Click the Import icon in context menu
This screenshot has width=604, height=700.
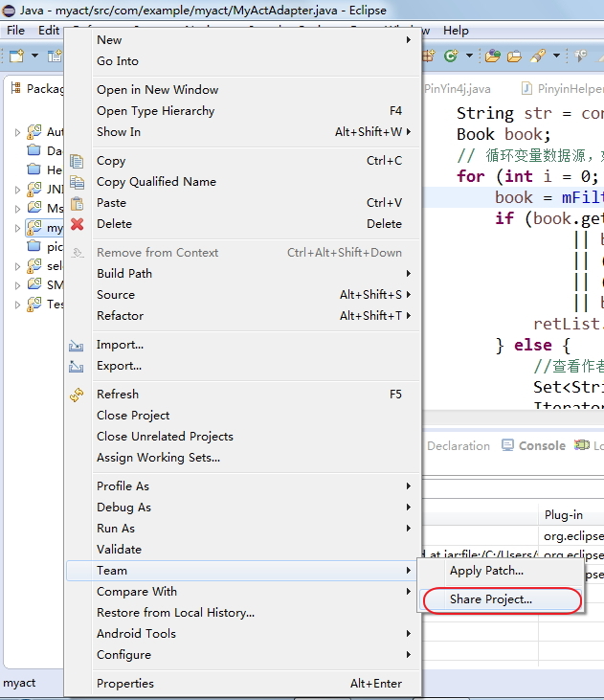point(77,345)
